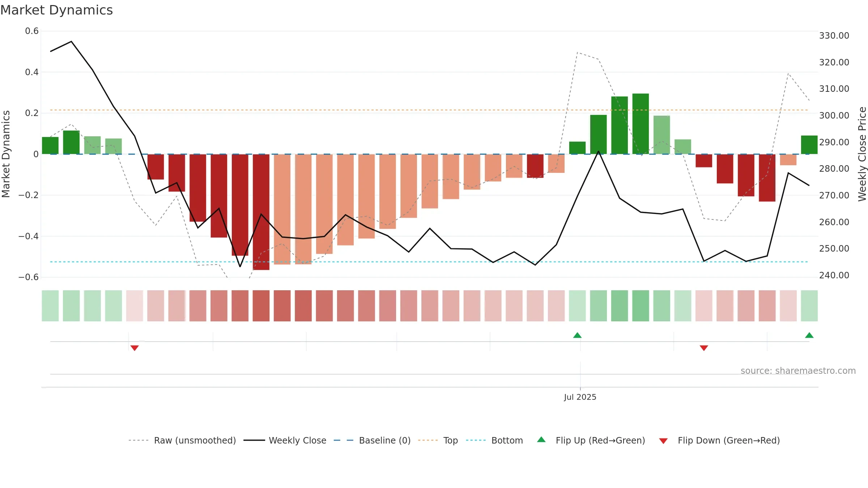Click the tallest dark green bar in the chart
The height and width of the screenshot is (488, 868).
point(641,124)
